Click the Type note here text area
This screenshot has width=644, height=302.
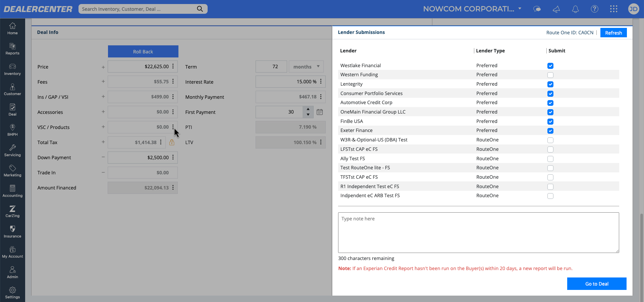tap(479, 232)
